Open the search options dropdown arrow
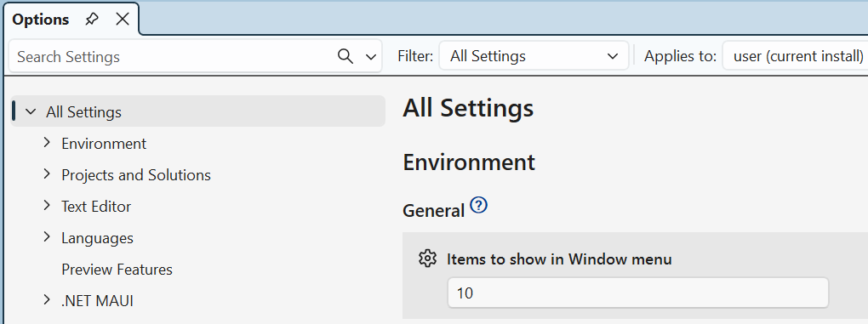The image size is (868, 324). point(371,57)
